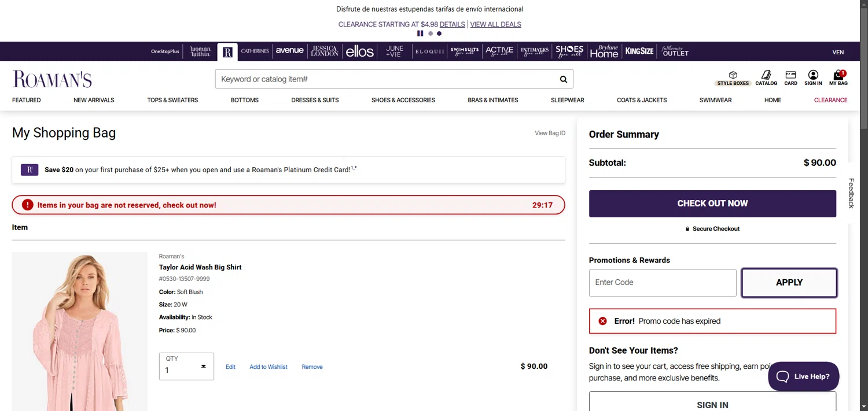Focus the keyword search field
868x411 pixels.
386,79
